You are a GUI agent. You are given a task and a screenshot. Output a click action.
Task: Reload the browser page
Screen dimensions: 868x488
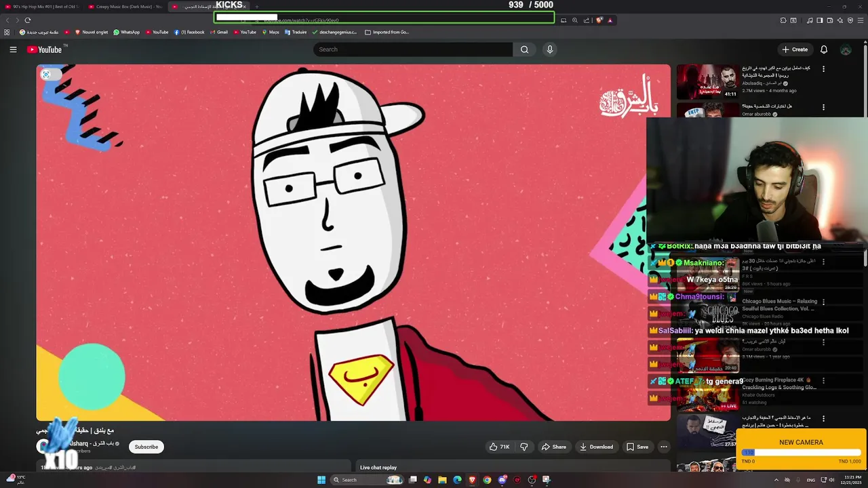click(27, 20)
